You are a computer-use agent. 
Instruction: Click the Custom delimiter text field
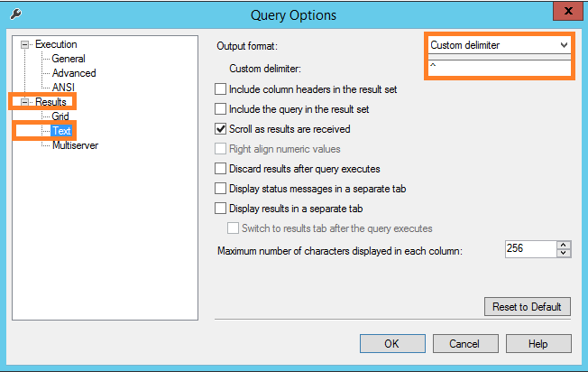tap(498, 68)
